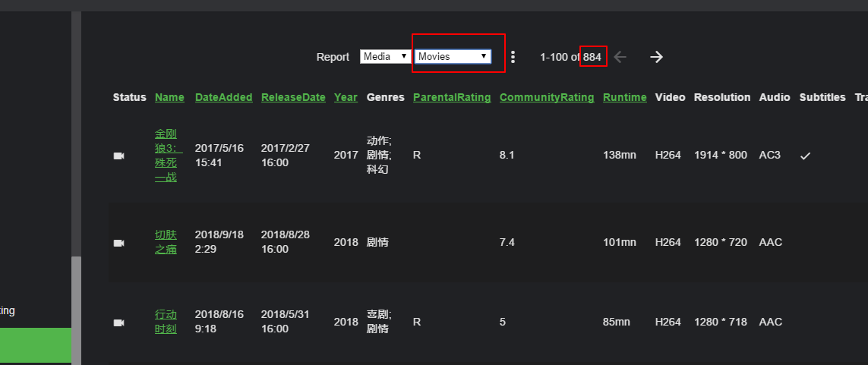The width and height of the screenshot is (868, 365).
Task: Click the previous page arrow
Action: click(620, 57)
